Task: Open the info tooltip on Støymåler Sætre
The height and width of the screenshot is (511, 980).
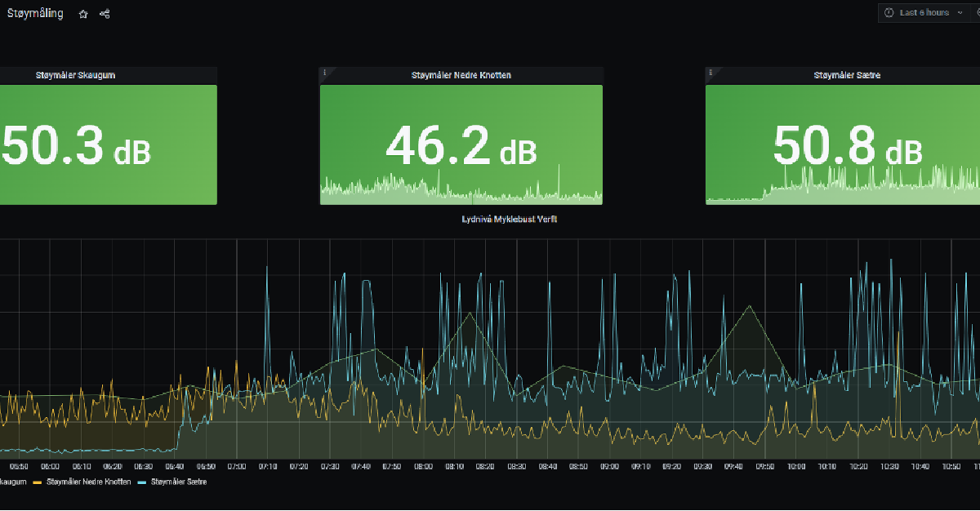Action: tap(712, 72)
